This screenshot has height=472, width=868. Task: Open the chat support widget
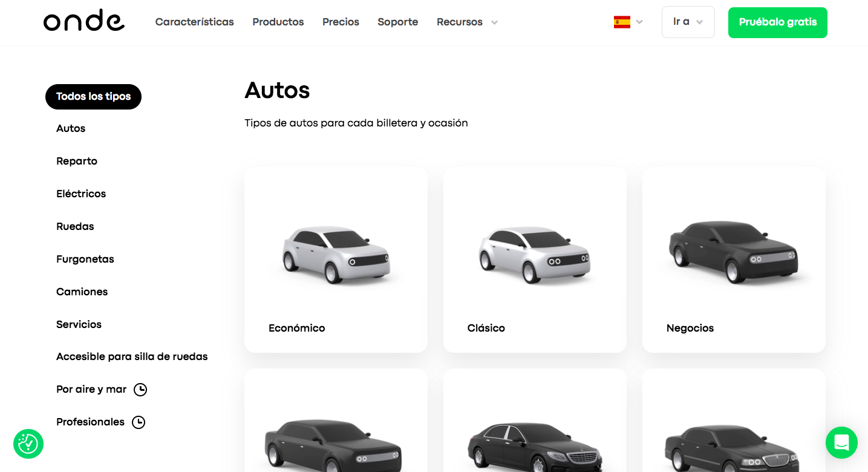coord(841,442)
